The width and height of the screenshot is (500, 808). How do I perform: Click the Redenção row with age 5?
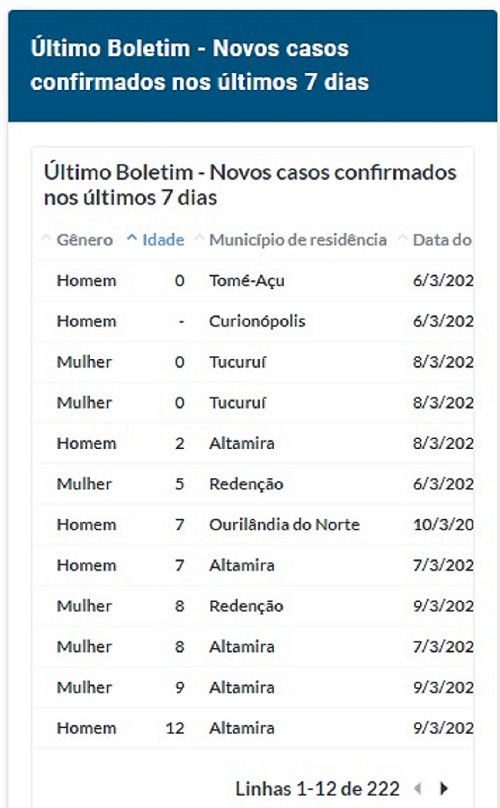pos(254,484)
